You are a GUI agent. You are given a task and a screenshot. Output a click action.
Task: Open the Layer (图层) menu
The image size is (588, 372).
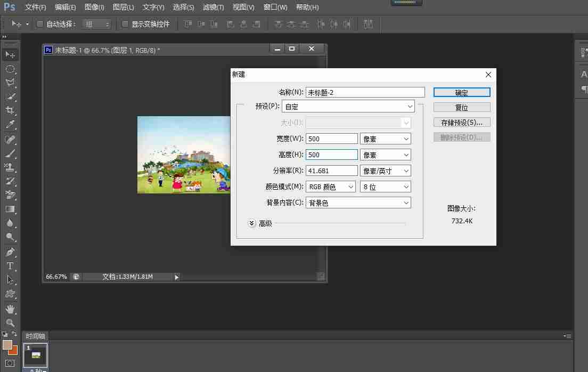pos(124,7)
